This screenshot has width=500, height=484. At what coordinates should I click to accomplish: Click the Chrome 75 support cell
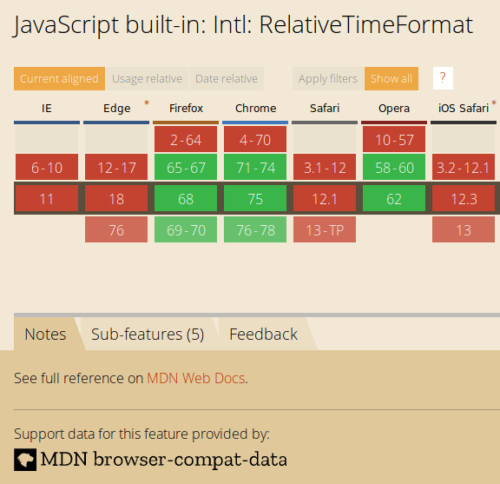pos(255,199)
